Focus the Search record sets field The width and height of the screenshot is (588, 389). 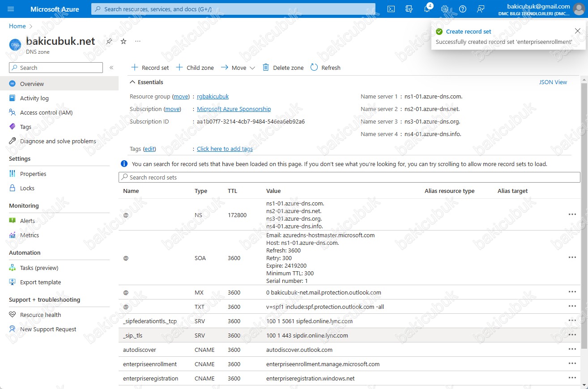click(x=349, y=177)
